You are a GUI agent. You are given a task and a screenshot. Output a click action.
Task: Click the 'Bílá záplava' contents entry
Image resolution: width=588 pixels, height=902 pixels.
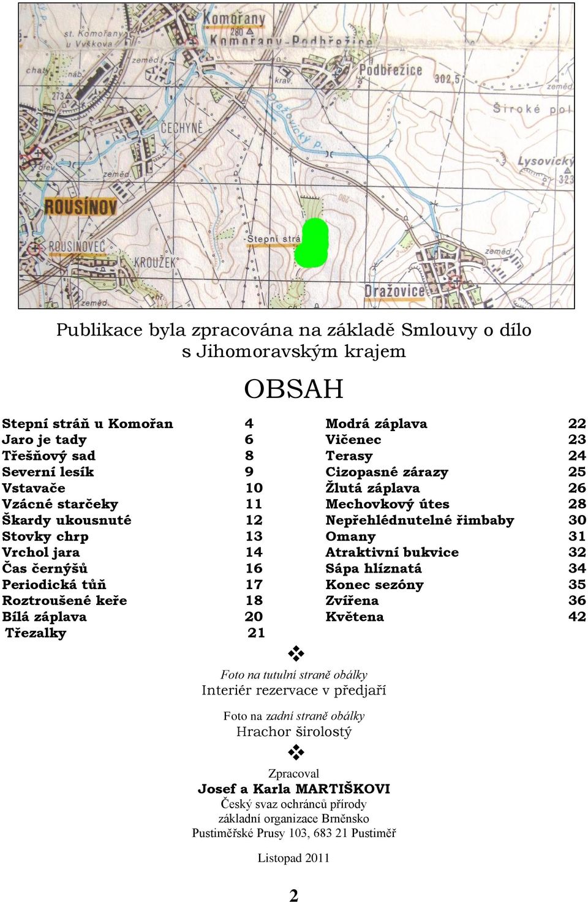coord(44,617)
